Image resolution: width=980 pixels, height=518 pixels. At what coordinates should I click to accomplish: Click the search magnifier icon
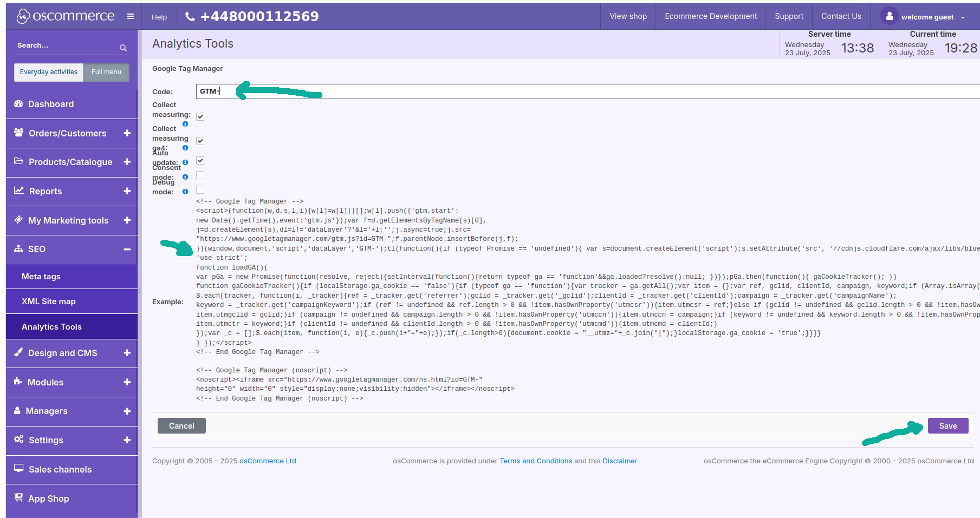(123, 48)
